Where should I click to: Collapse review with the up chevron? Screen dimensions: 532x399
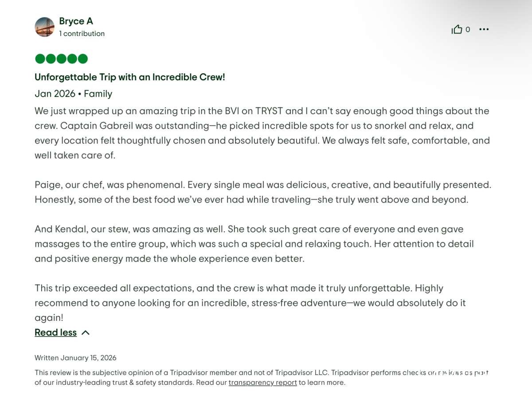coord(86,332)
